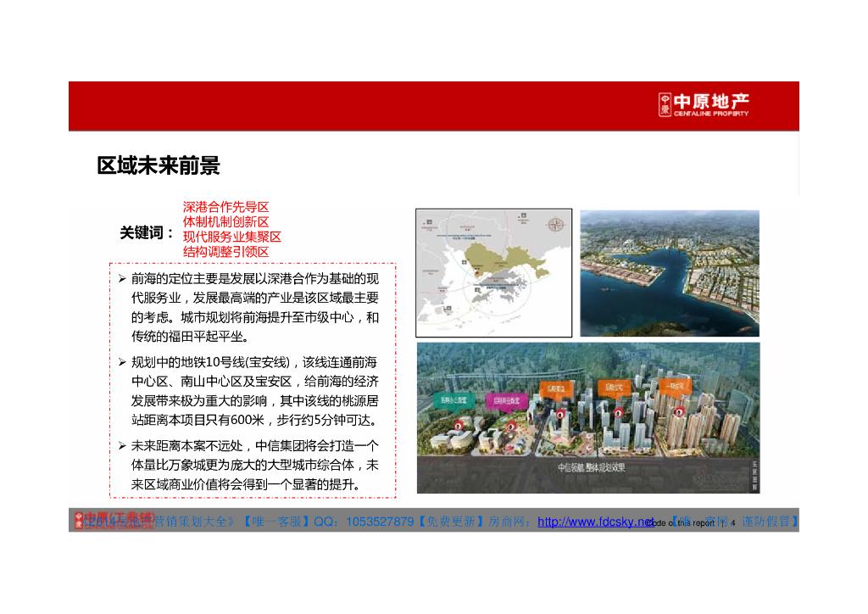868x614 pixels.
Task: Select the 区域未来前景 slide title
Action: [159, 166]
